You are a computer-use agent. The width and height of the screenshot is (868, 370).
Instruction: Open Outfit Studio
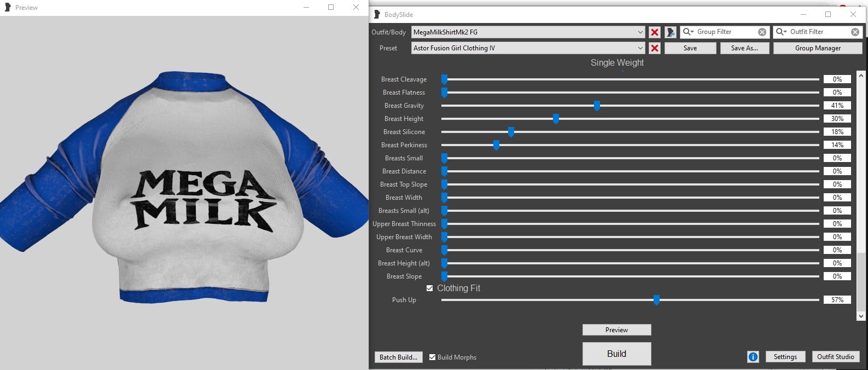point(835,357)
